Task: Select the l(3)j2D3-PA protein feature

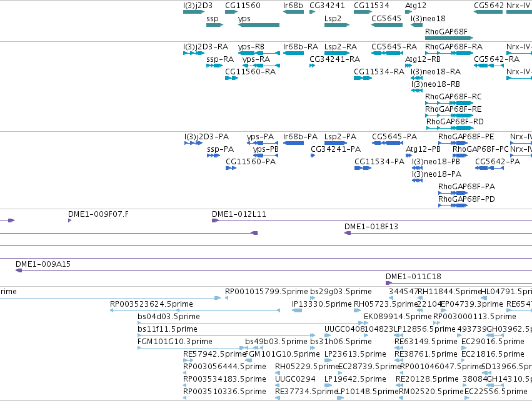Action: (x=194, y=143)
